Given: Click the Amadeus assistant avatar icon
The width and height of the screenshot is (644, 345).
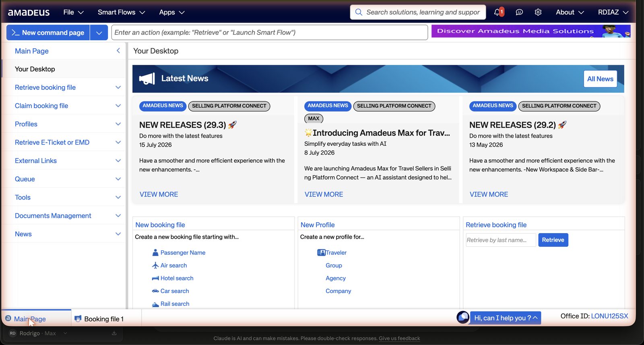Looking at the screenshot, I should coord(463,317).
